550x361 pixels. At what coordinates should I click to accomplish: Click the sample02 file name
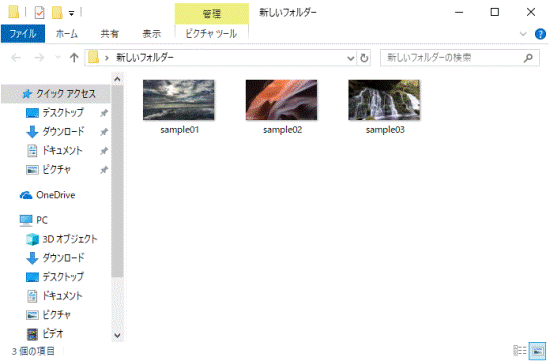click(282, 130)
